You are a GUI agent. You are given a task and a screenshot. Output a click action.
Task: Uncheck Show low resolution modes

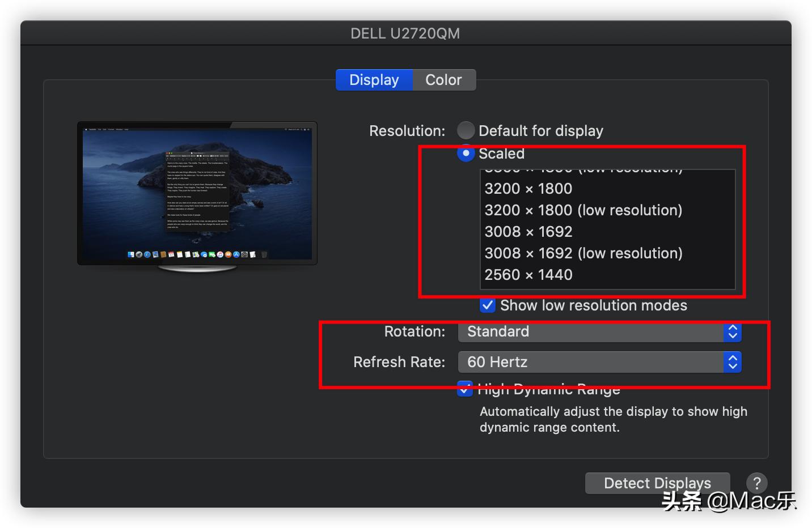point(487,305)
